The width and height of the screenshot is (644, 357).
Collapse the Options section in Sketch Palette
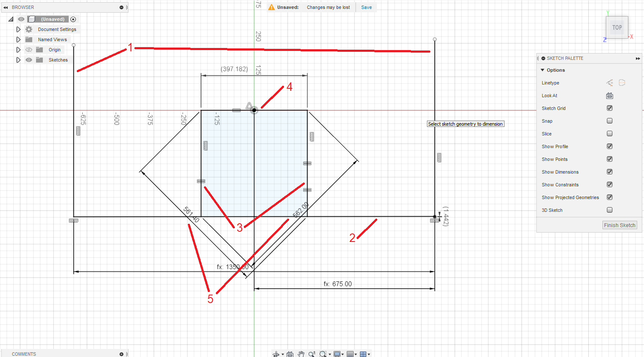pyautogui.click(x=543, y=70)
